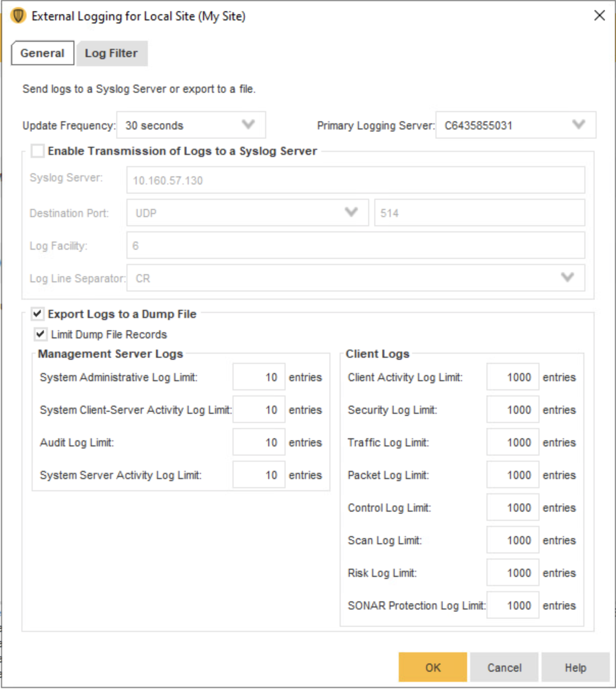Open the Log Line Separator dropdown
The width and height of the screenshot is (616, 689).
click(x=355, y=278)
